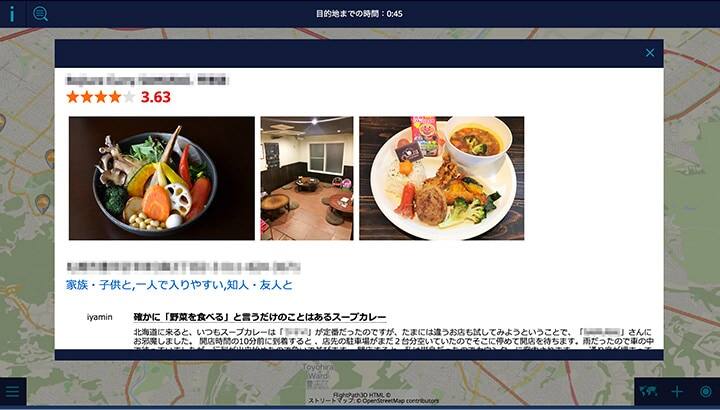Screen dimensions: 720x410
Task: Click the 目的地までの時間 0:45 label
Action: pyautogui.click(x=359, y=14)
